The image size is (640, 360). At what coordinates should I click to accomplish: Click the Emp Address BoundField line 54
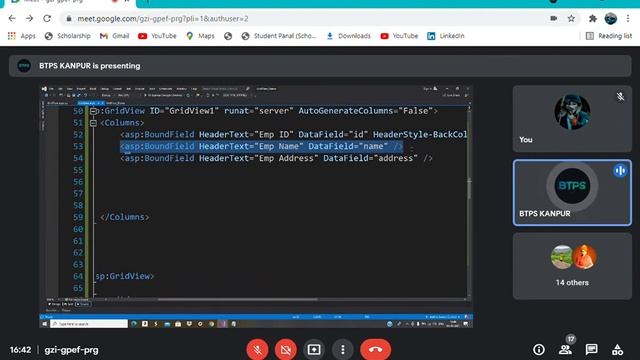coord(276,158)
